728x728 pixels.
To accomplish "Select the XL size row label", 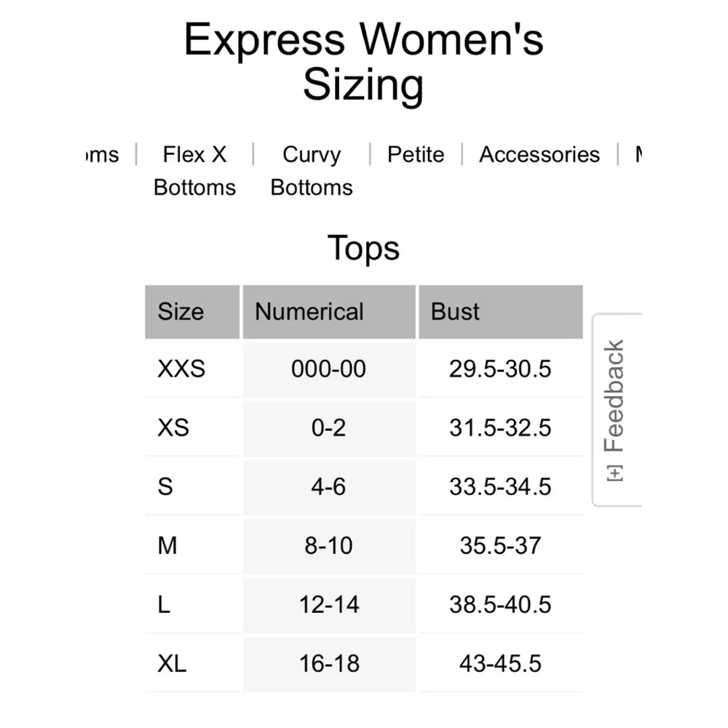I will pos(173,663).
